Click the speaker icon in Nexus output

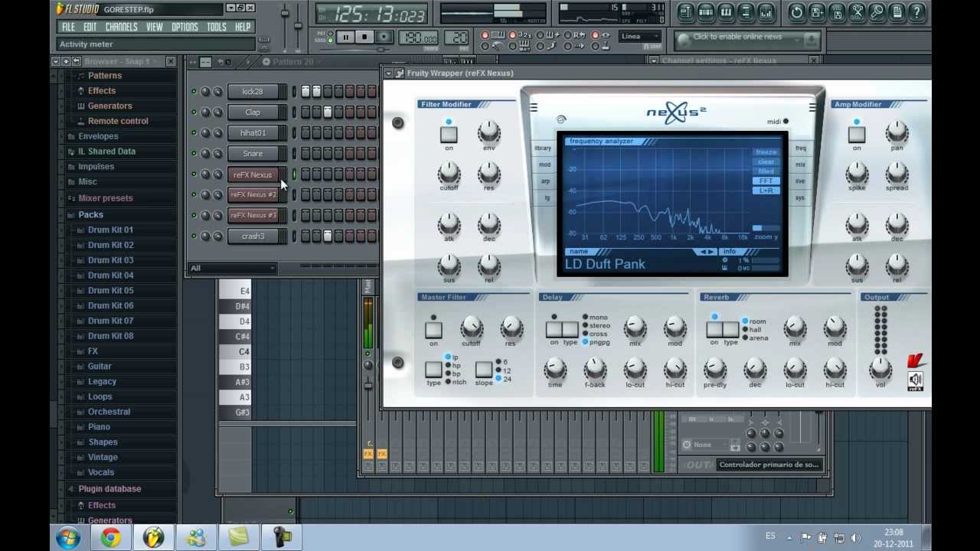[x=915, y=380]
